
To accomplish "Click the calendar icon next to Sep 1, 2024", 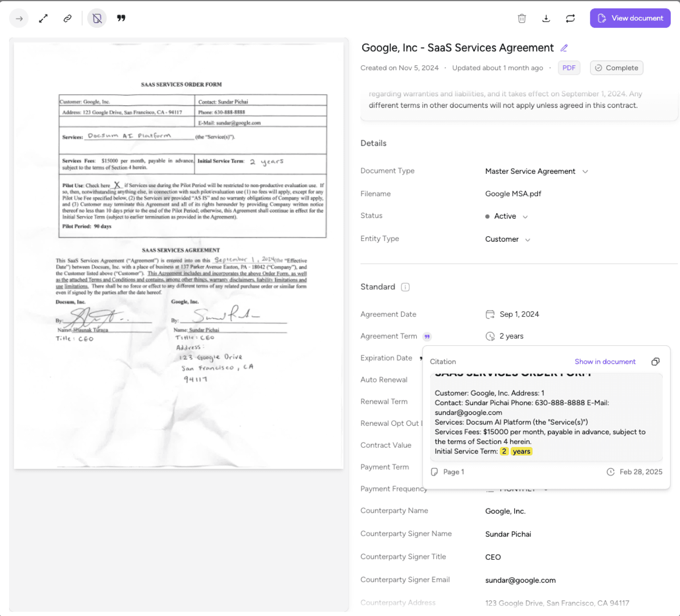I will [x=490, y=314].
